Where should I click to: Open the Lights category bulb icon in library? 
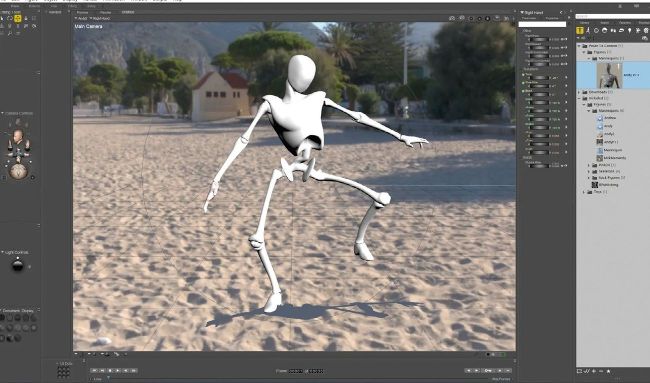pos(629,30)
